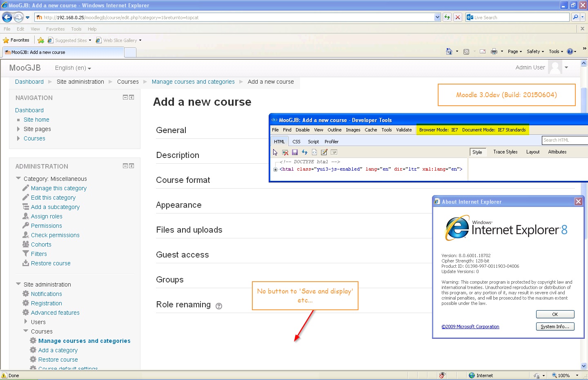Click the Home icon in IE command bar
The image size is (588, 380).
449,51
